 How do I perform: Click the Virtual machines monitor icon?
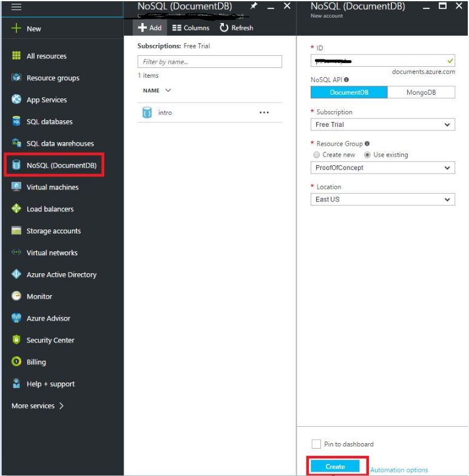pos(16,187)
